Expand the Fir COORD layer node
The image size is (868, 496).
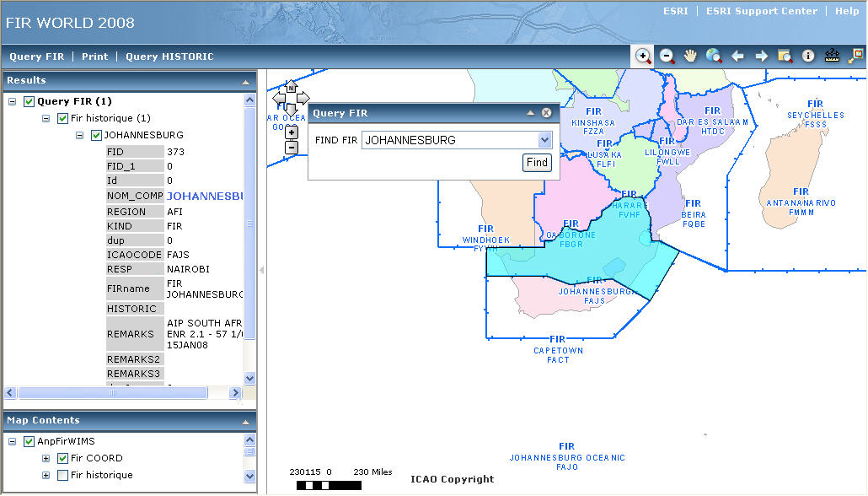(46, 459)
